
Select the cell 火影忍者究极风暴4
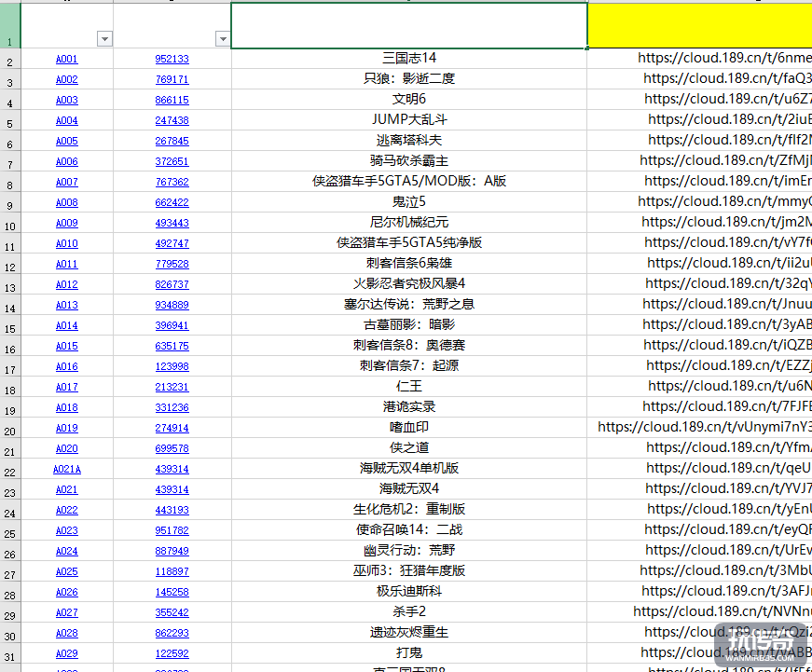click(409, 283)
